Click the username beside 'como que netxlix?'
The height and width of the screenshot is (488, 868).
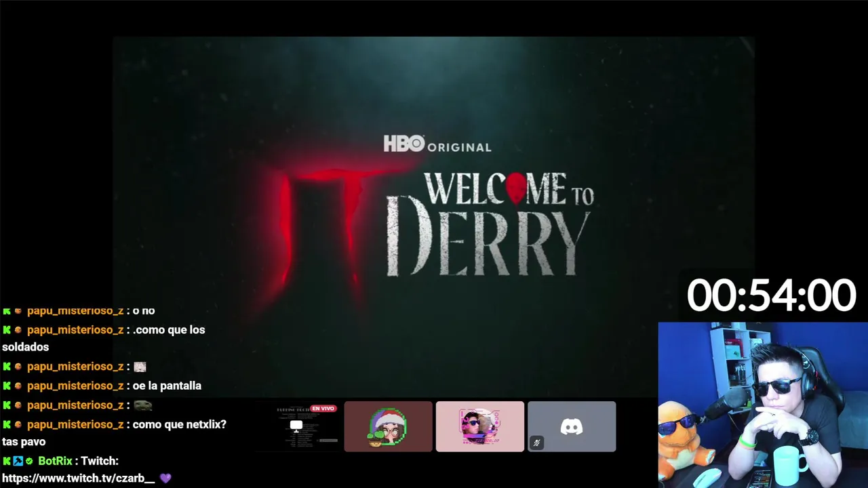tap(75, 424)
